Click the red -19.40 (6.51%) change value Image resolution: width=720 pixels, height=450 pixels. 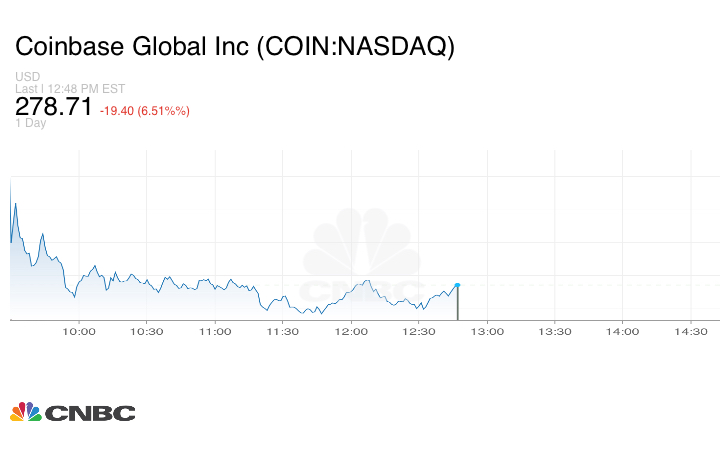pos(145,110)
